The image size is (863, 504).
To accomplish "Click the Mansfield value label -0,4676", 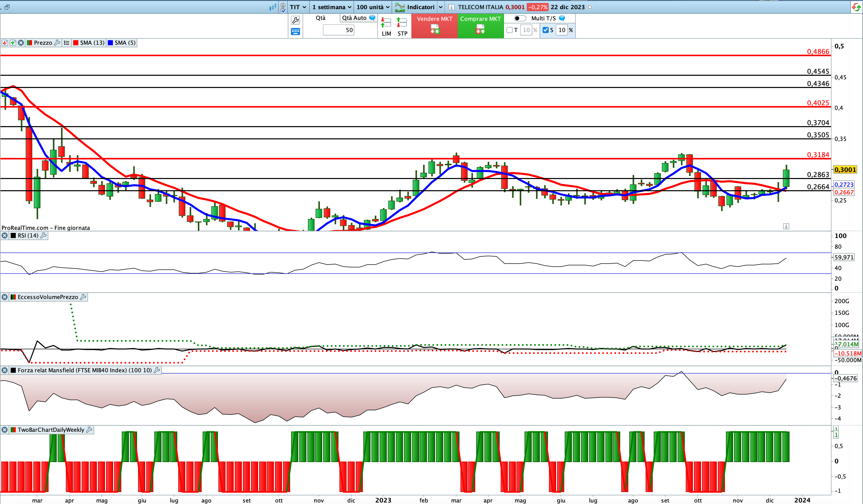I will click(x=845, y=379).
